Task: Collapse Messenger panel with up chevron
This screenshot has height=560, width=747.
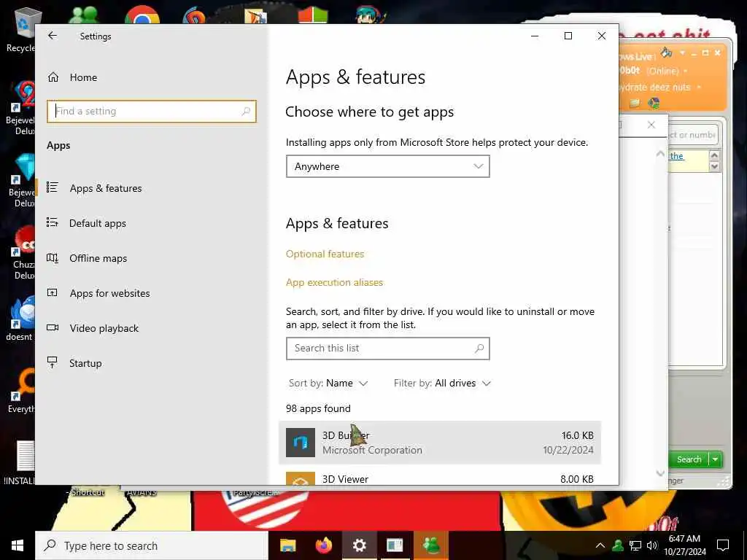Action: coord(659,153)
